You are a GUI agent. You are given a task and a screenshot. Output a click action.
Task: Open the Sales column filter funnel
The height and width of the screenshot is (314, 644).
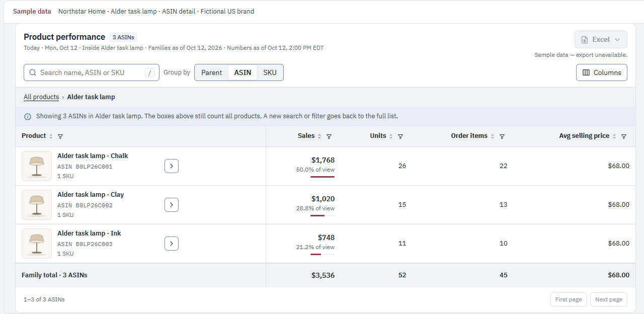click(329, 136)
